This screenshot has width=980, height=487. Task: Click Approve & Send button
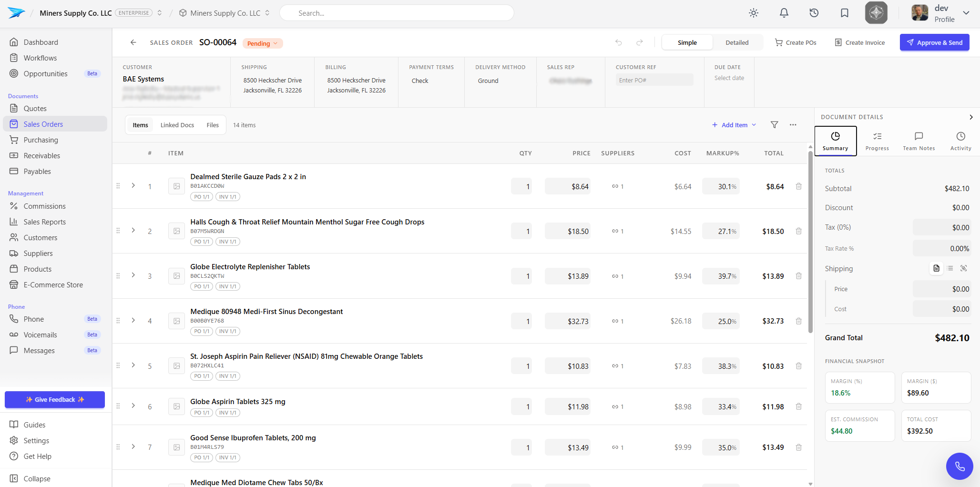(935, 42)
